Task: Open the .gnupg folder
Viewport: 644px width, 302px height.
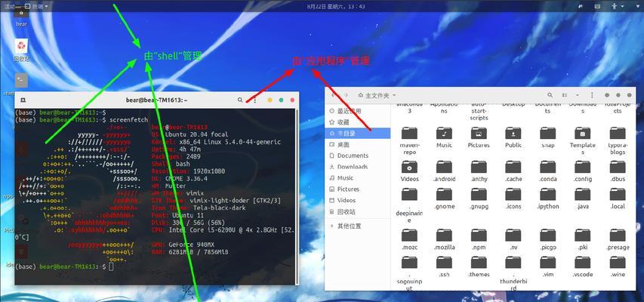Action: tap(479, 199)
